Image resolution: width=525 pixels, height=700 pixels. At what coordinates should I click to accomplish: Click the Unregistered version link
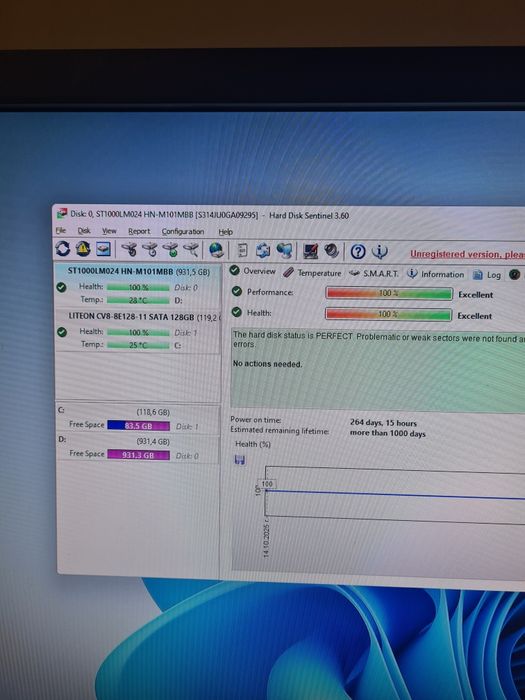(467, 254)
